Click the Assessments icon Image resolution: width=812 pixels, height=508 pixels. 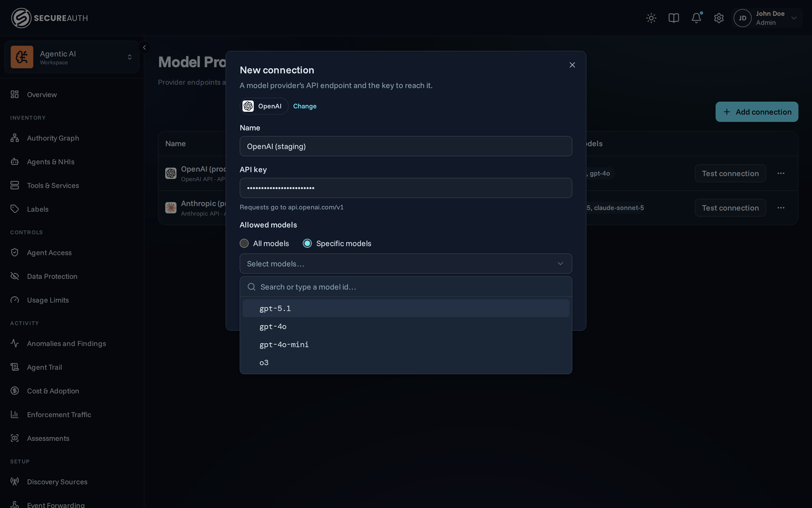[x=15, y=438]
